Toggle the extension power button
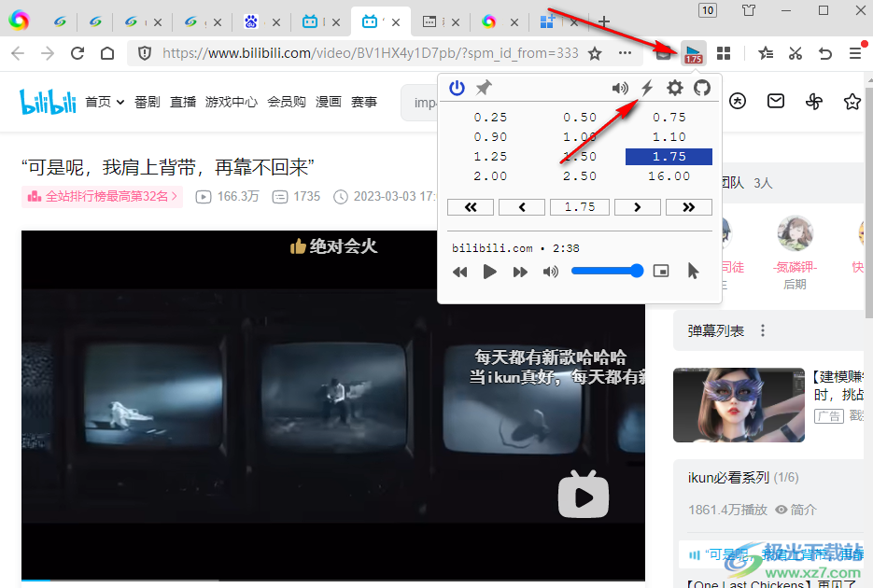This screenshot has height=588, width=873. [457, 88]
